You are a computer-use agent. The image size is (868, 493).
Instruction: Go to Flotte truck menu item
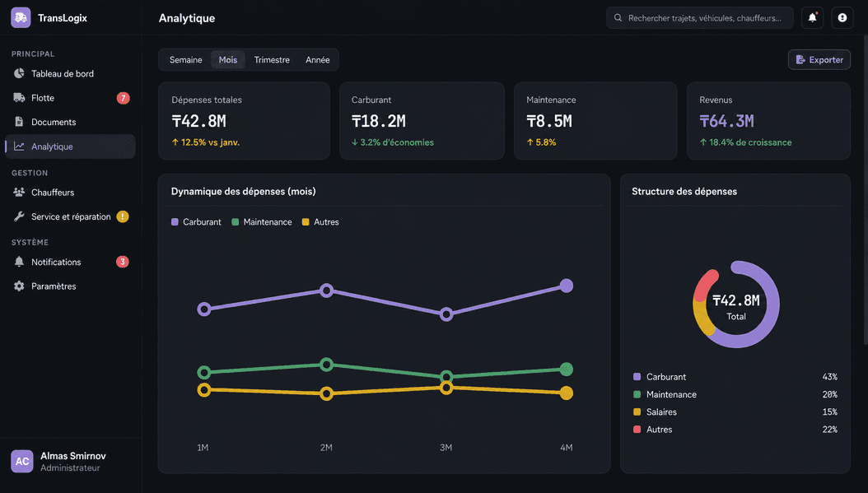[70, 98]
